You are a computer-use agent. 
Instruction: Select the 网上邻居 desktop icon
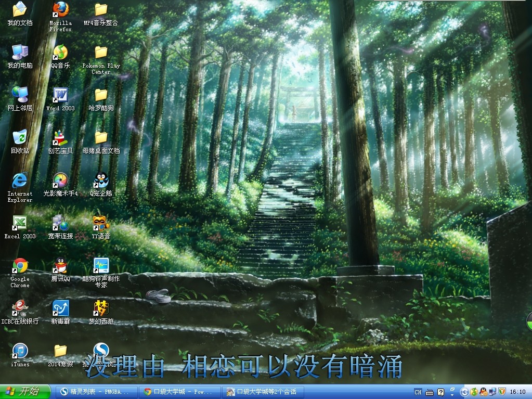[20, 99]
